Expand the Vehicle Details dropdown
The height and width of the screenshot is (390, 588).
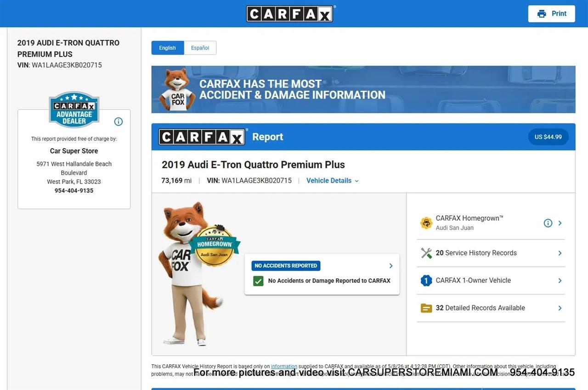coord(333,181)
